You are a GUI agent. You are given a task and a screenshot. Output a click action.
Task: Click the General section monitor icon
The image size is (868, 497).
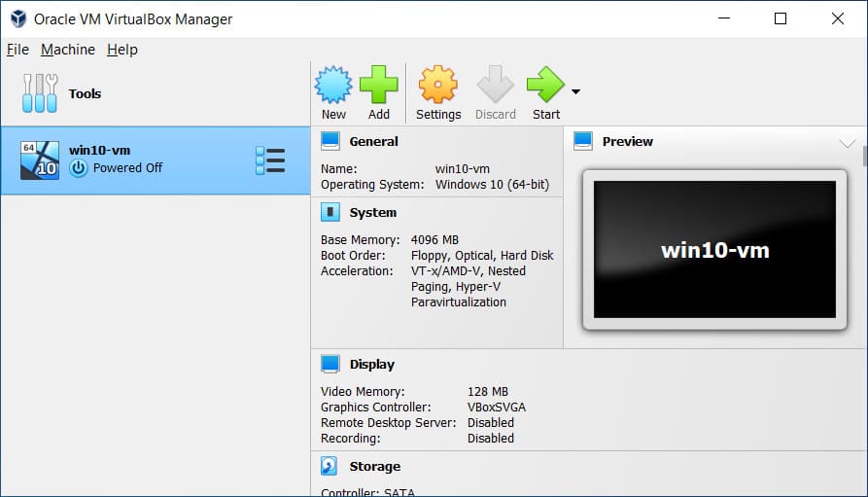pos(330,141)
